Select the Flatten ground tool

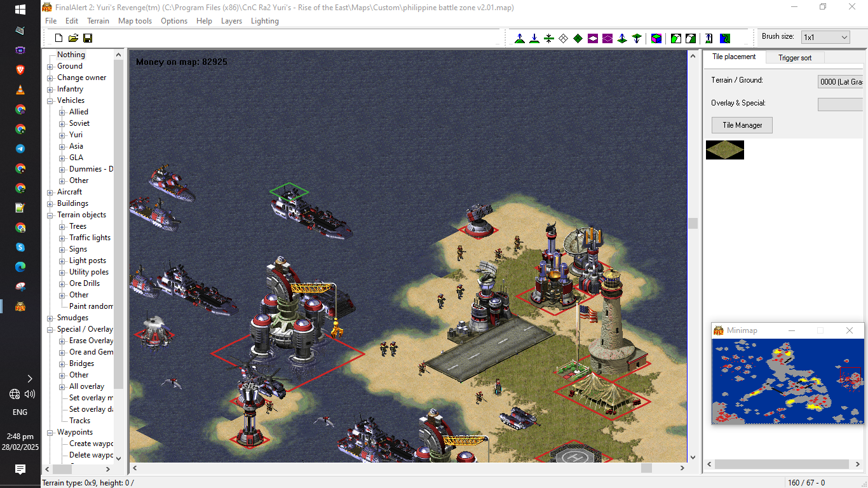click(x=549, y=38)
